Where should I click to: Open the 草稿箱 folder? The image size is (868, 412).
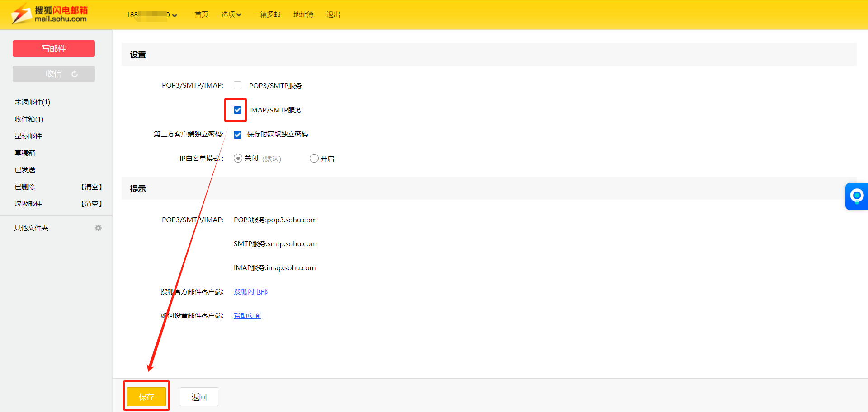(25, 153)
